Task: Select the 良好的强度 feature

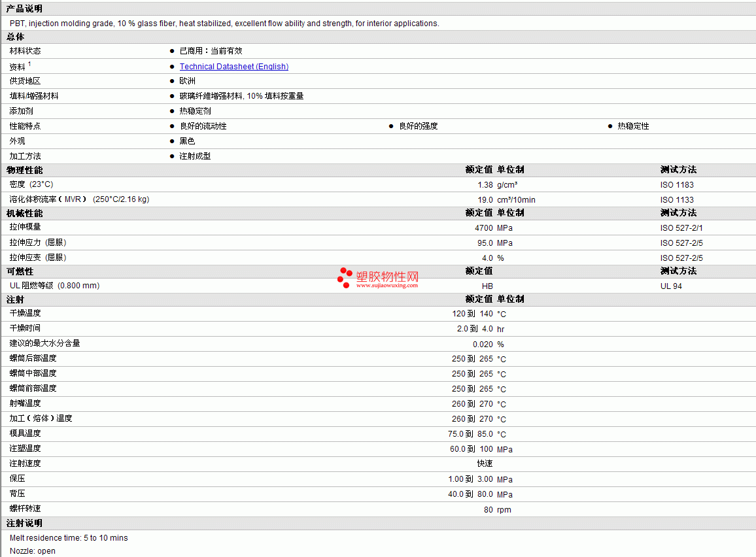Action: [x=418, y=126]
